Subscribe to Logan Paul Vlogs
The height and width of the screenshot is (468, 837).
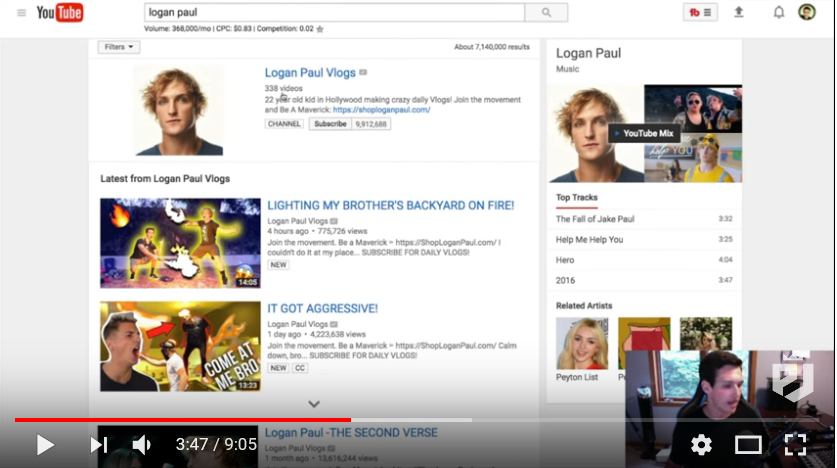pos(330,124)
